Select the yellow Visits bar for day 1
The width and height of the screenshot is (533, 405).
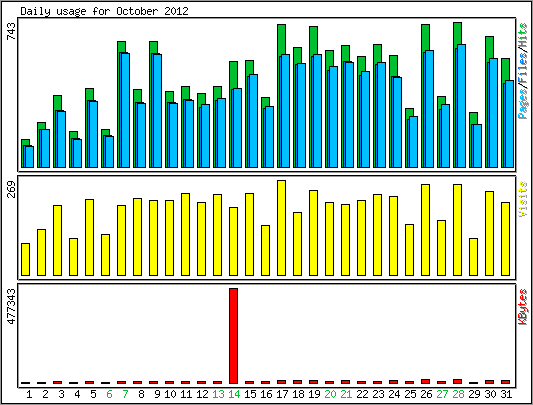(x=25, y=259)
